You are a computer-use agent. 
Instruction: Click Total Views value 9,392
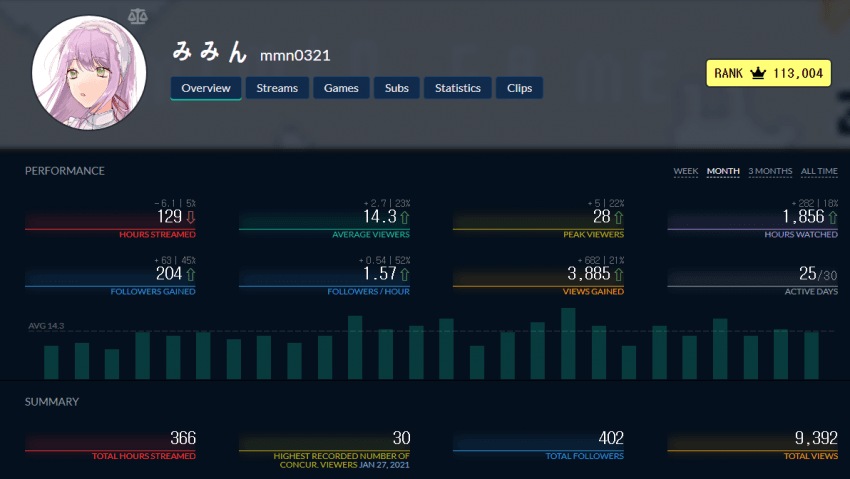[816, 438]
